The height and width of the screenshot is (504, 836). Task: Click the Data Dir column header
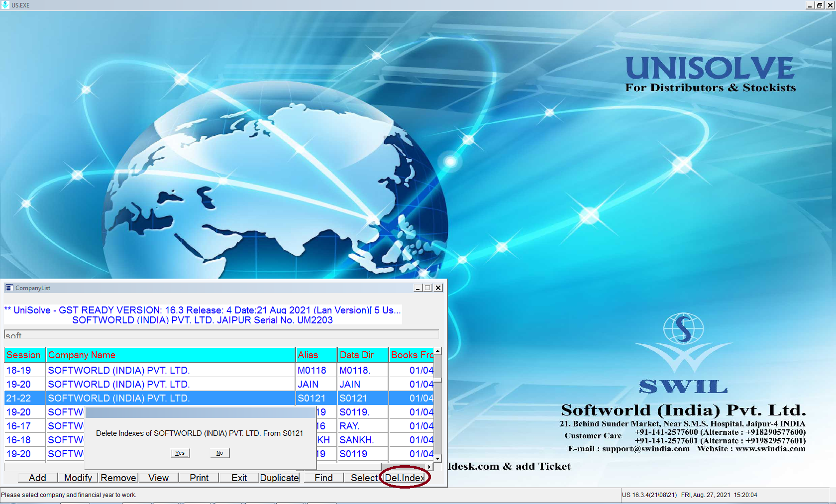pos(363,355)
